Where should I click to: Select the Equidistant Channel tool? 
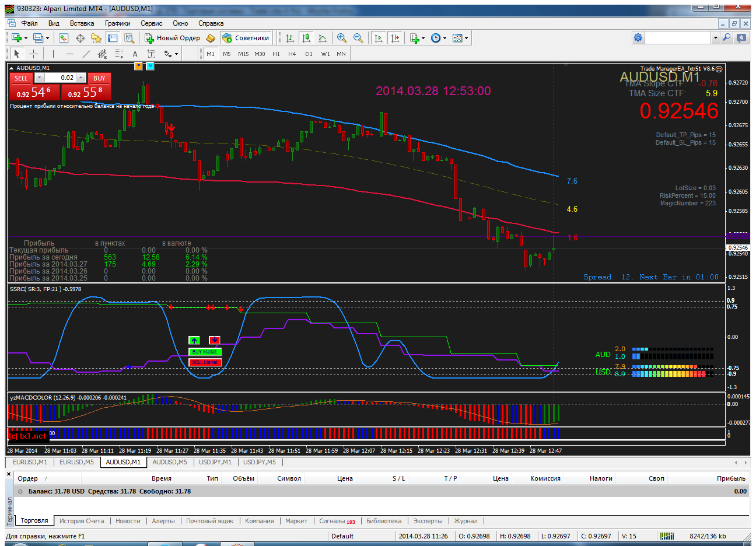pyautogui.click(x=103, y=54)
